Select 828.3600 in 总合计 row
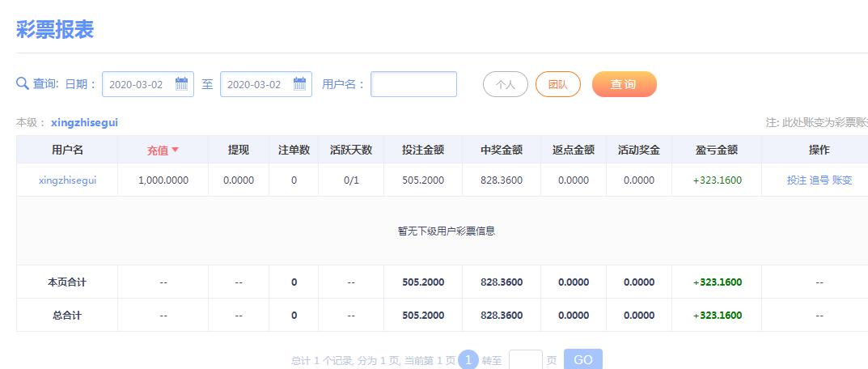The width and height of the screenshot is (868, 369). coord(502,316)
